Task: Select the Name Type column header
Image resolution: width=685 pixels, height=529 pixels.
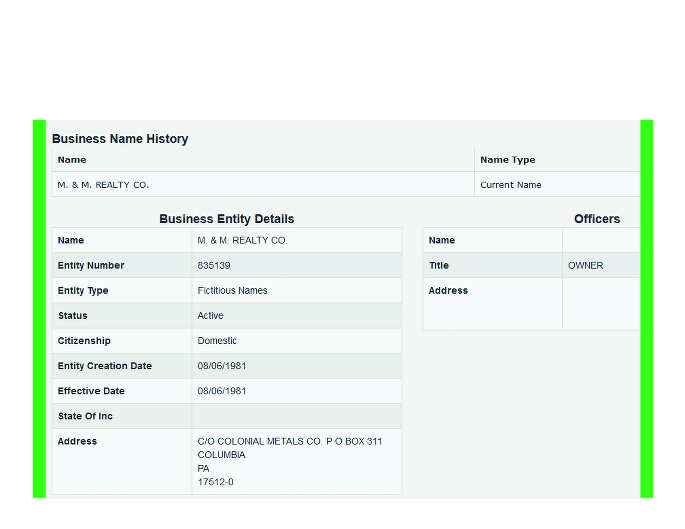Action: pyautogui.click(x=507, y=160)
